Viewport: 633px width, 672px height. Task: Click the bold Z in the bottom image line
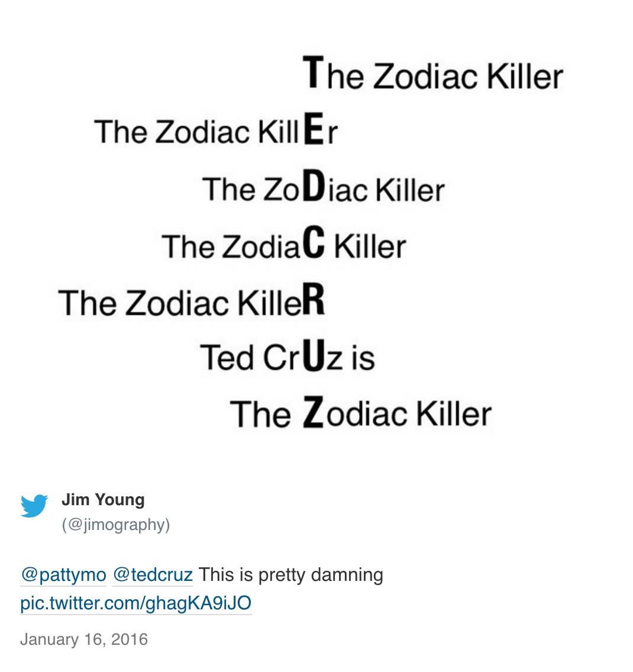pyautogui.click(x=313, y=413)
